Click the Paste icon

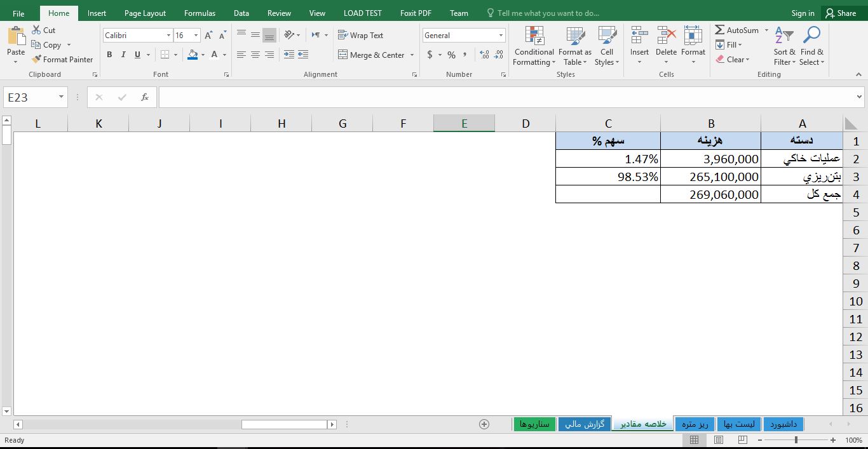(x=16, y=37)
